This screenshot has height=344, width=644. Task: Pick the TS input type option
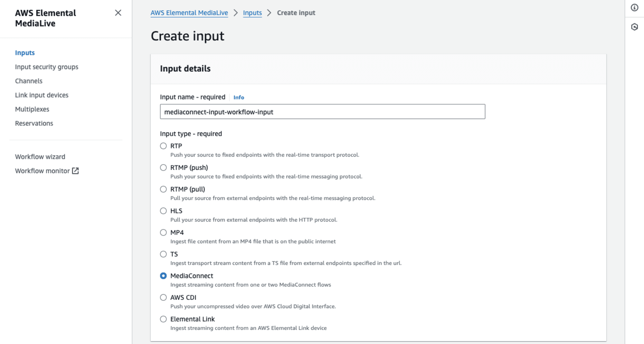[x=163, y=254]
